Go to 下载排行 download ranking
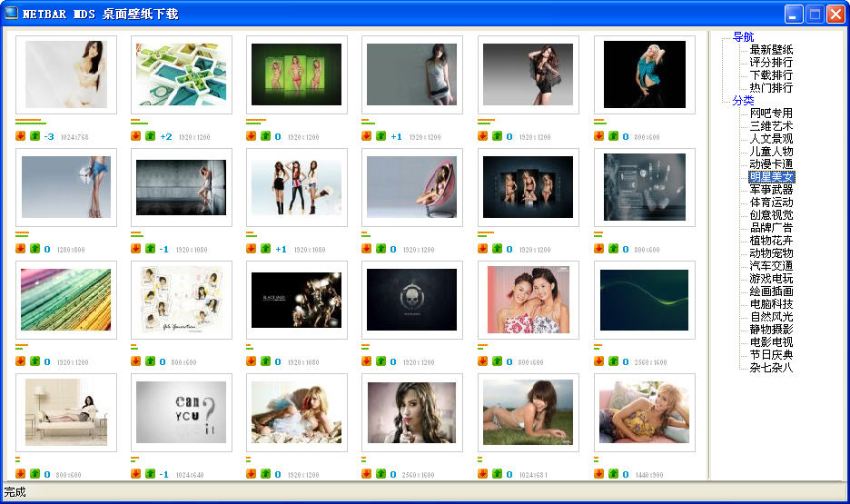Screen dimensions: 850x504 point(771,75)
